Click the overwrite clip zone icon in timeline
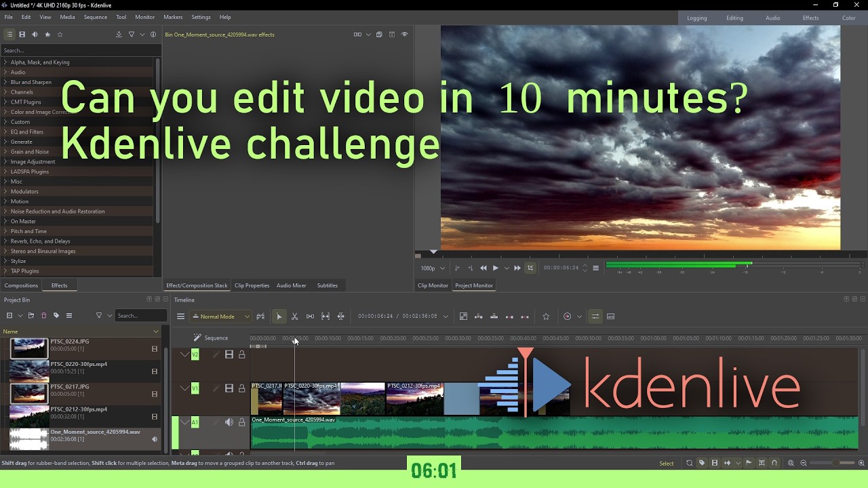The height and width of the screenshot is (488, 868). (494, 317)
